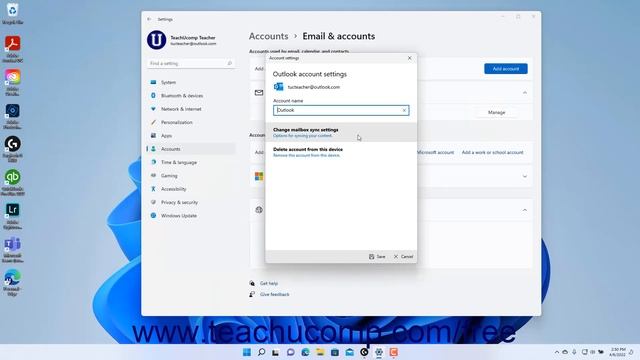Collapse the bottom account row chevron
This screenshot has width=640, height=360.
tap(524, 210)
